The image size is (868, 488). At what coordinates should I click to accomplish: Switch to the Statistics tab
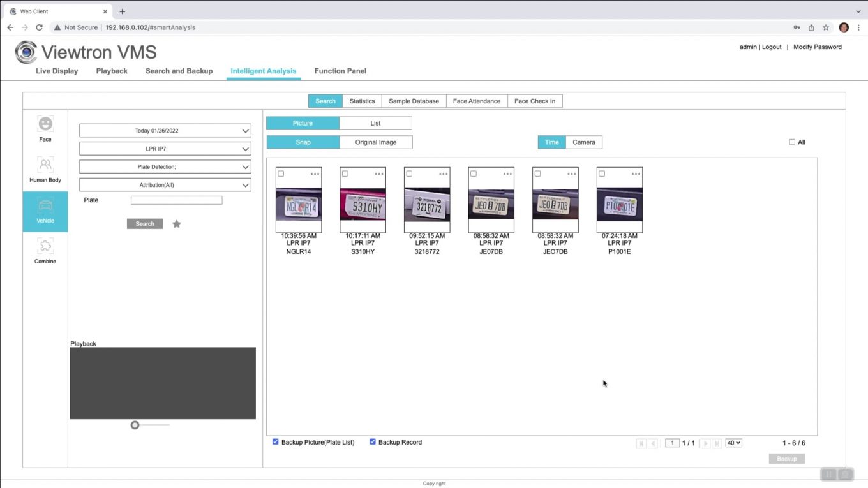[362, 101]
